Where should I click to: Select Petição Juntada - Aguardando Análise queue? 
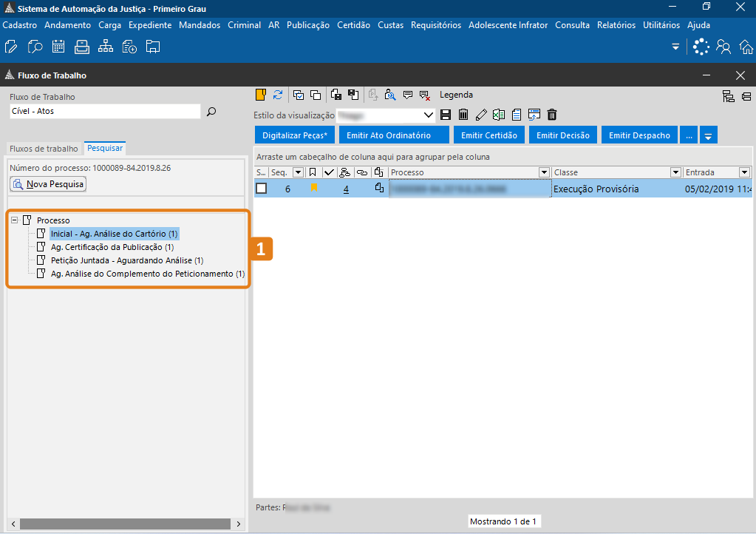point(127,260)
